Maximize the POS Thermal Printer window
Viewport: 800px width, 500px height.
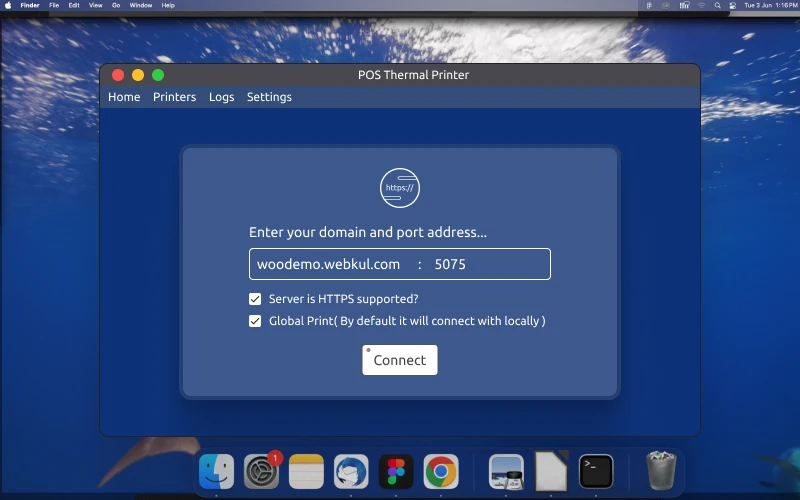point(158,75)
